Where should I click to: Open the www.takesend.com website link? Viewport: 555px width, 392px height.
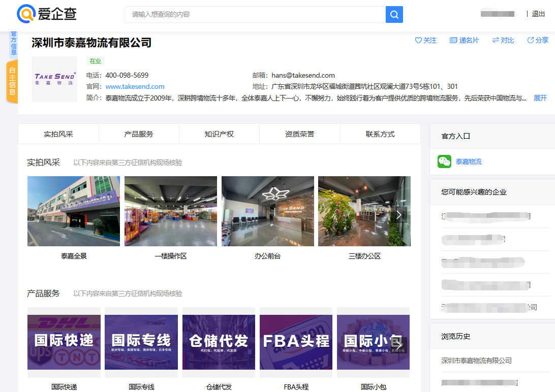tap(135, 86)
